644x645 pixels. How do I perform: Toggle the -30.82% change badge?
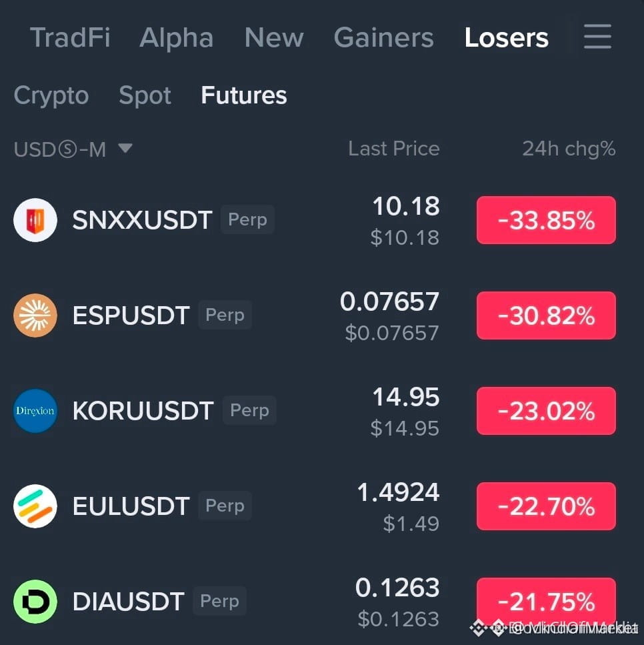pos(546,315)
